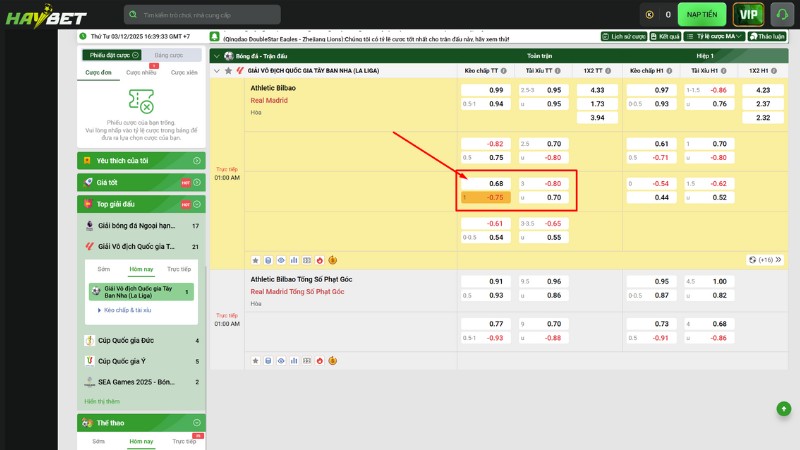
Task: Click the notification bell icon beside the ticker
Action: (214, 37)
